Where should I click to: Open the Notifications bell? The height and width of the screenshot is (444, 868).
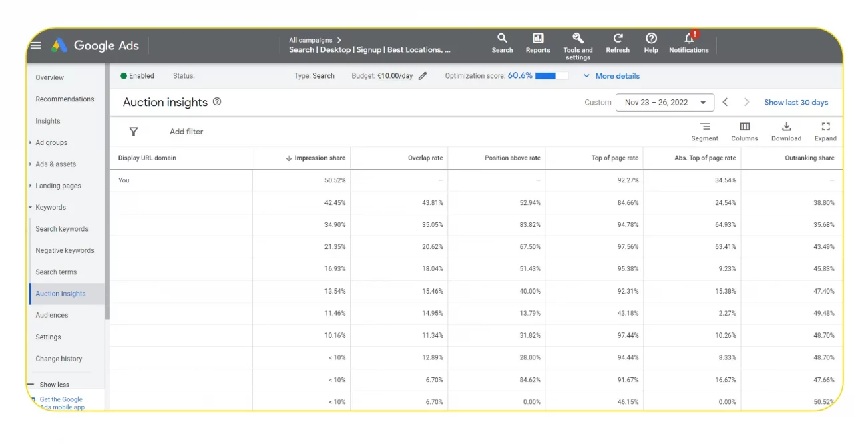click(689, 43)
